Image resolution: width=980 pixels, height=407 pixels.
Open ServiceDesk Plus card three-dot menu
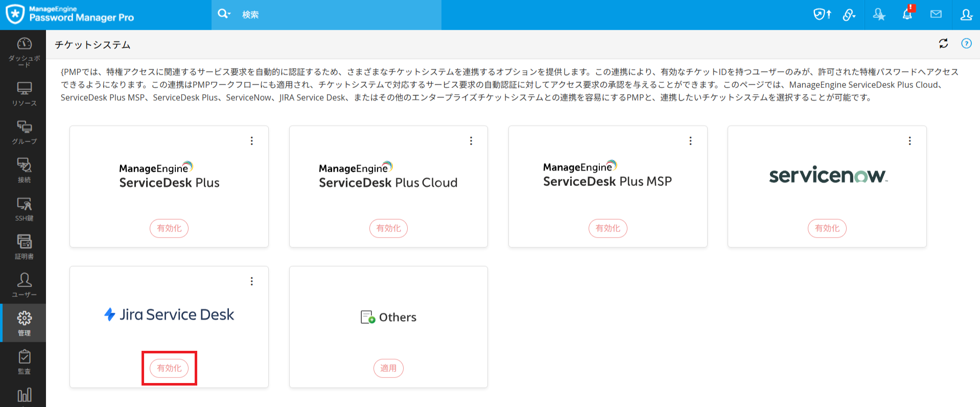251,141
